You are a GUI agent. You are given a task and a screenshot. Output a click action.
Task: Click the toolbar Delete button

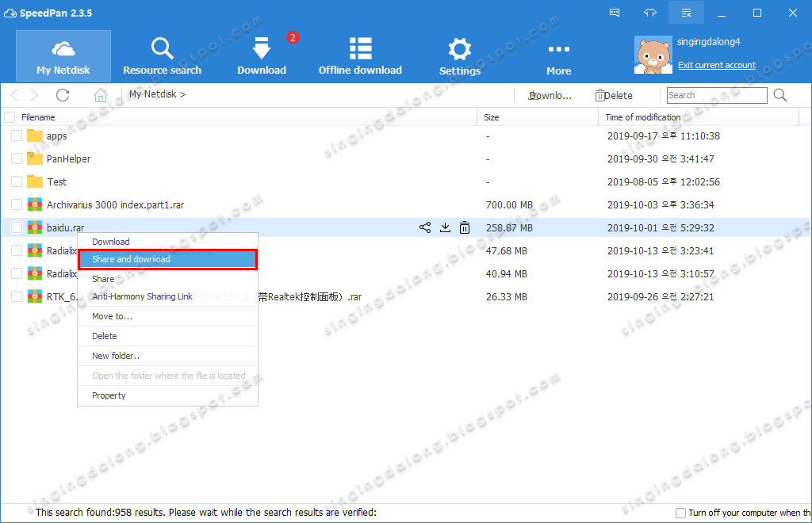coord(614,95)
